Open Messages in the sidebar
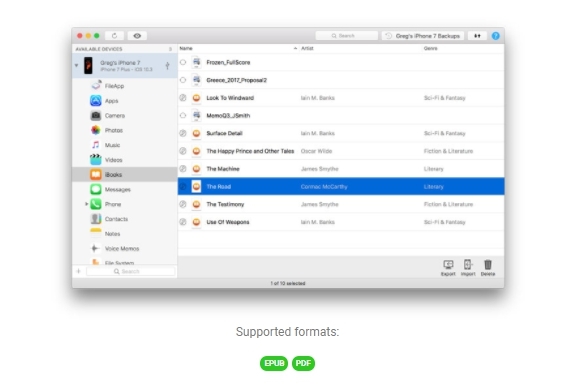 click(124, 189)
